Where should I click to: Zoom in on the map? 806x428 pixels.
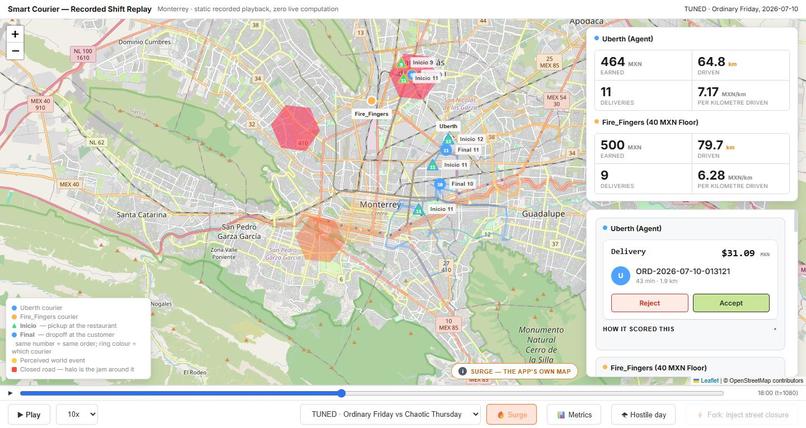pos(15,34)
